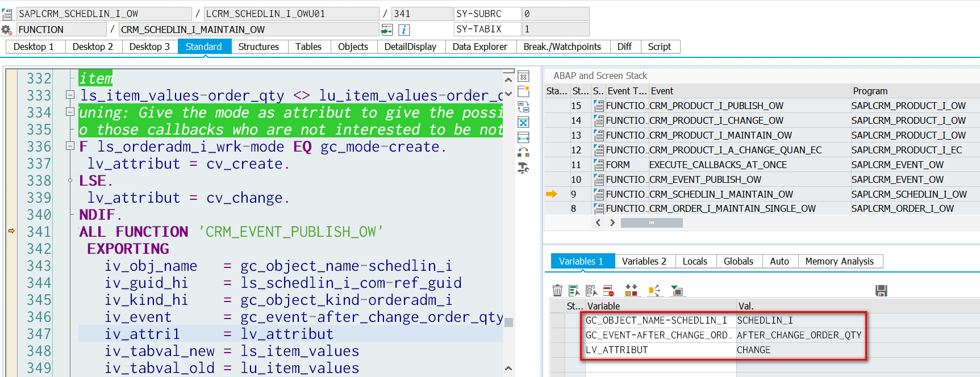
Task: Select the CRM_EVENT_PUBLISH_OW stack entry
Action: point(705,179)
